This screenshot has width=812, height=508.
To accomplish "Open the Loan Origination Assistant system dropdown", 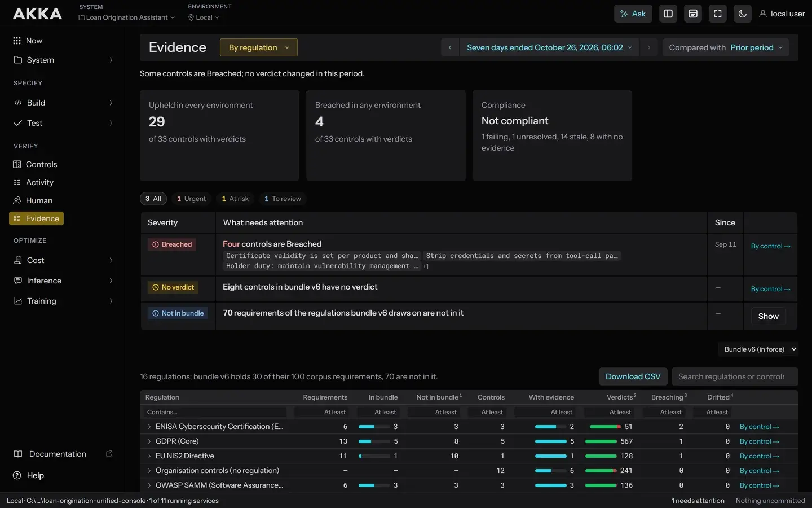I will coord(127,17).
